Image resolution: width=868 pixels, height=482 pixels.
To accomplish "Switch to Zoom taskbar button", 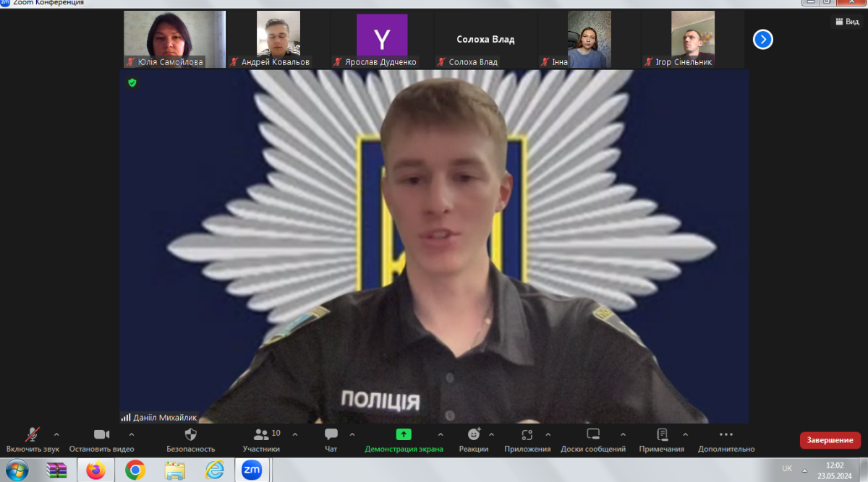I will 252,470.
